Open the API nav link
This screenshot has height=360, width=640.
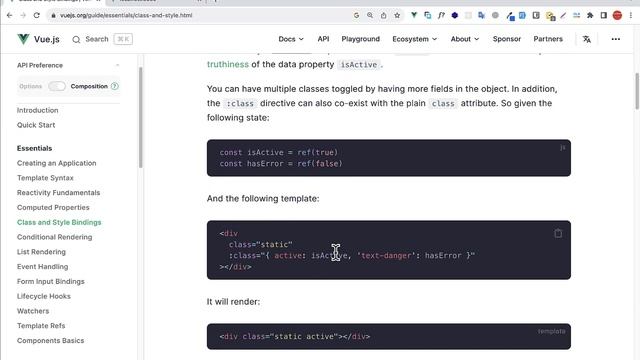[x=323, y=39]
